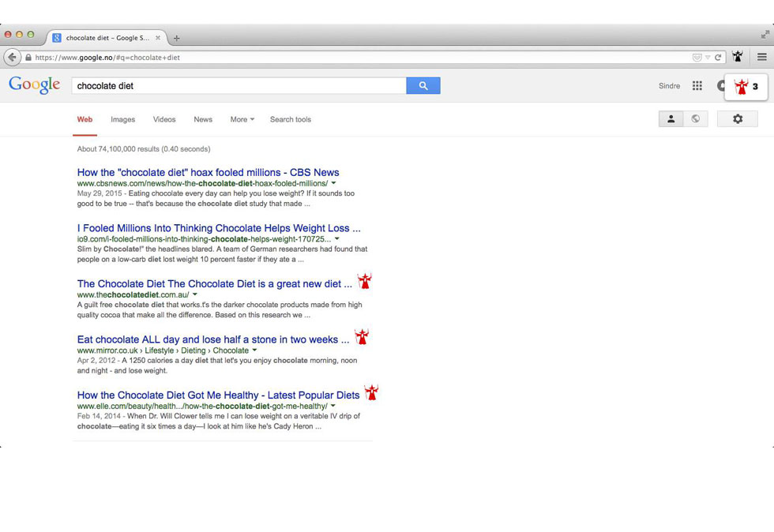Expand dropdown arrow next to cbsnews.com URL
The height and width of the screenshot is (532, 774).
333,183
